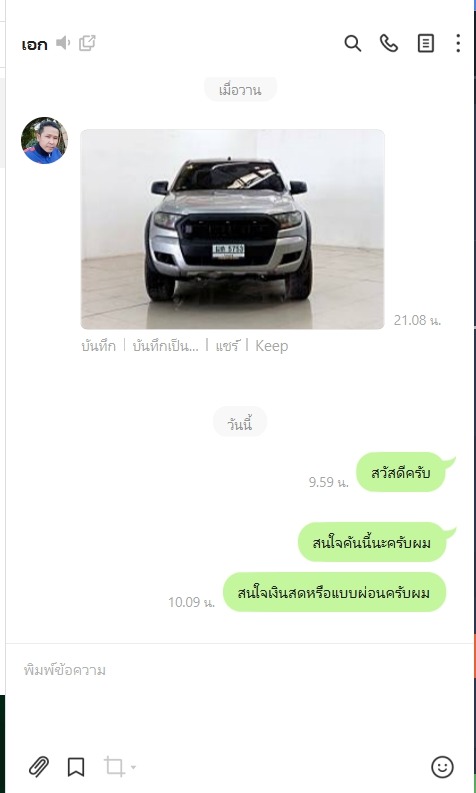Open the emoji sticker smiley icon
476x793 pixels.
(x=442, y=767)
